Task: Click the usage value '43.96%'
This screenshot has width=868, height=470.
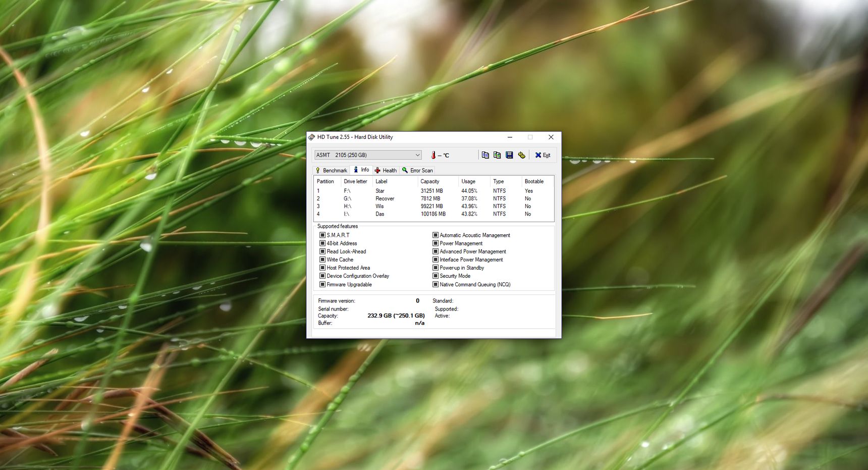Action: click(469, 206)
